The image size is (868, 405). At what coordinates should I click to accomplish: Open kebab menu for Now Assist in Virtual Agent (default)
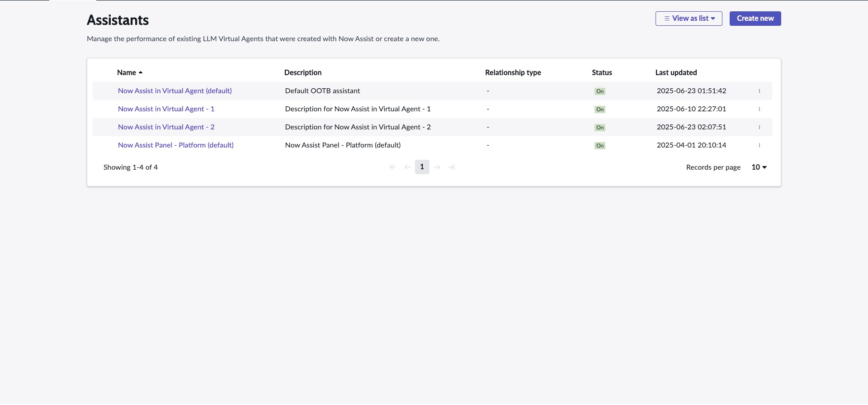pyautogui.click(x=759, y=91)
